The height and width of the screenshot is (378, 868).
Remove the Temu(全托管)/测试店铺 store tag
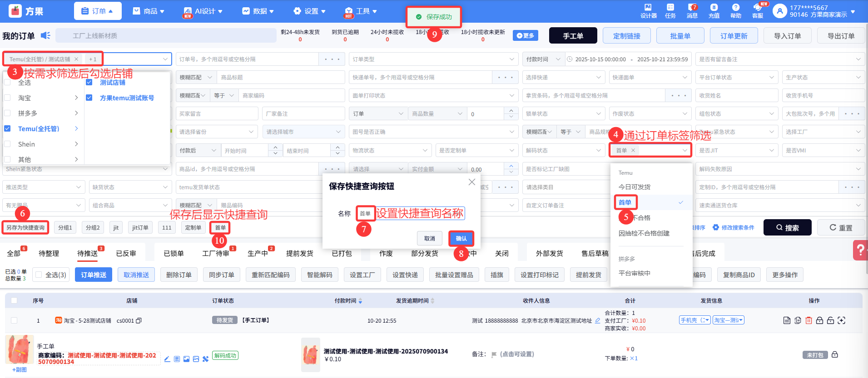click(x=76, y=59)
